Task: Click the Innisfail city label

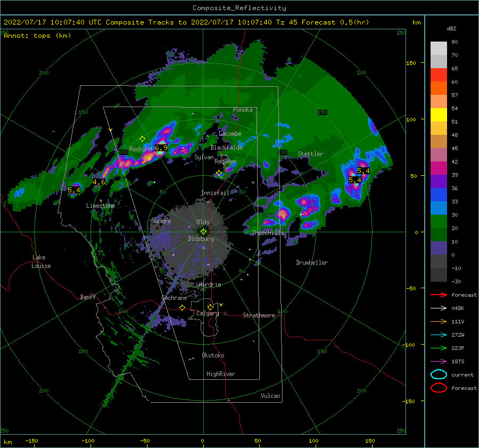Action: point(215,193)
